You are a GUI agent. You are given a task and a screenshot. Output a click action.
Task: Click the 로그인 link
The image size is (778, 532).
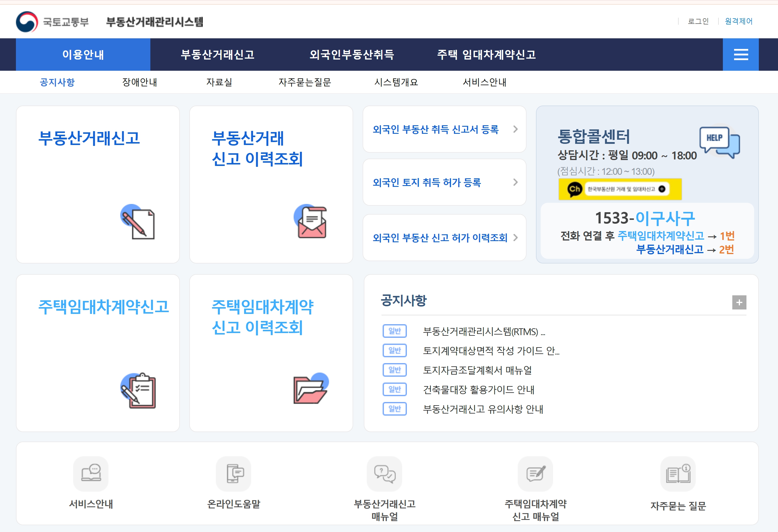tap(698, 22)
